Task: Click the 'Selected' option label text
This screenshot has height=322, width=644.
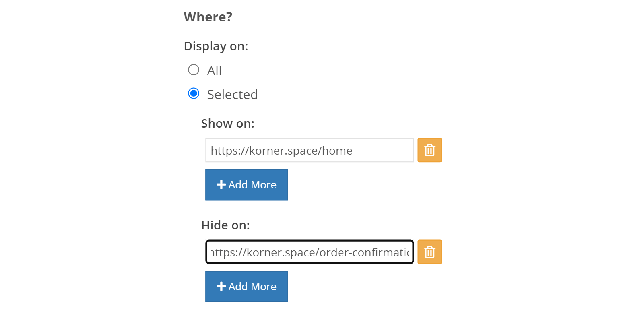Action: [232, 95]
